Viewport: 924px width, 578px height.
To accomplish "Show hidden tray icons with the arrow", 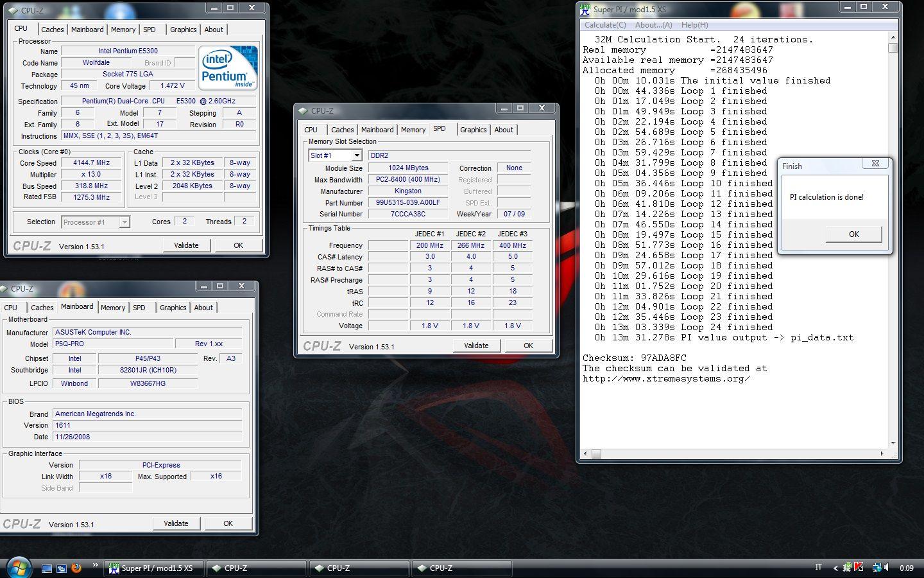I will click(x=835, y=568).
